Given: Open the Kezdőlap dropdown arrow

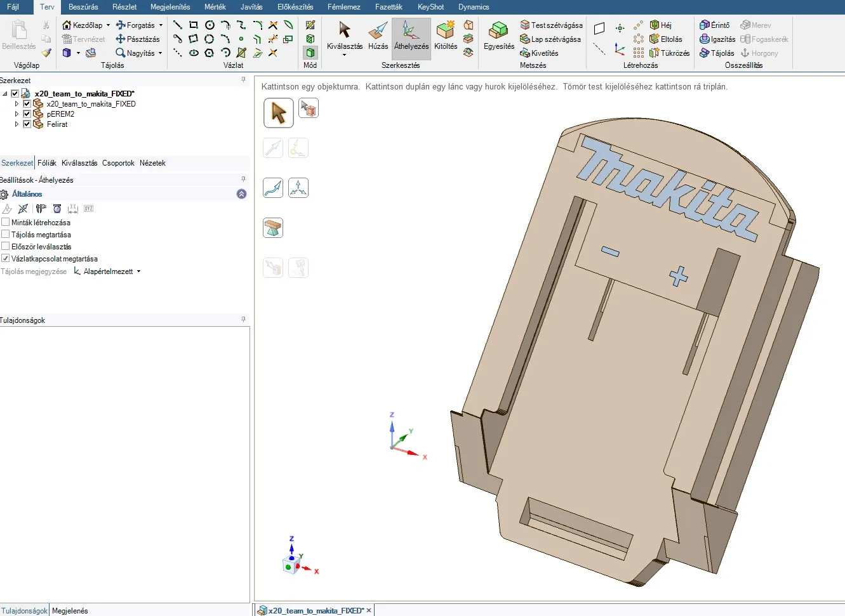Looking at the screenshot, I should [x=108, y=25].
